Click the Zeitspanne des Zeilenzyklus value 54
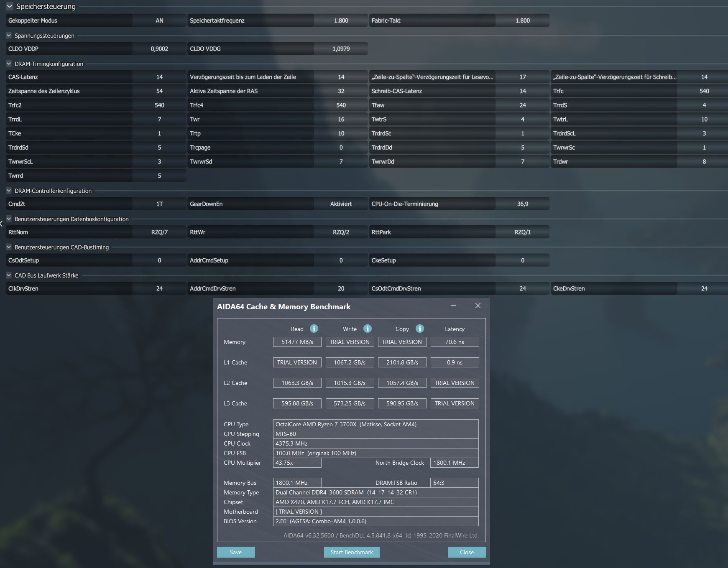Image resolution: width=728 pixels, height=568 pixels. point(159,91)
